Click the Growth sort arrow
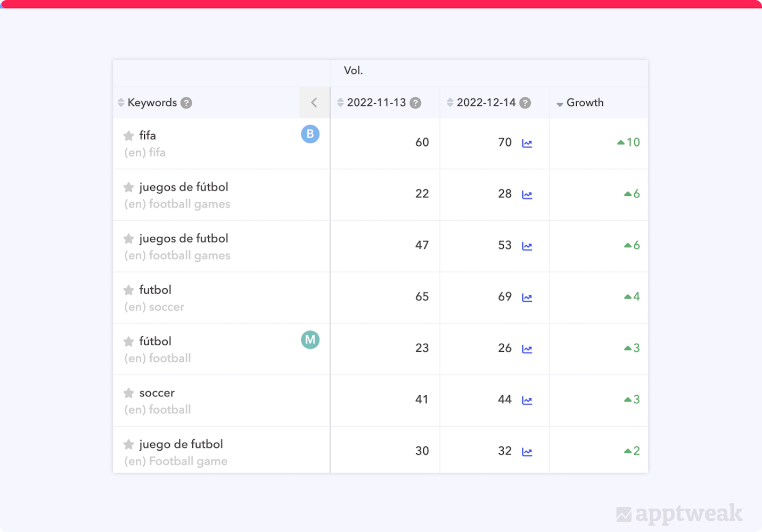Screen dimensions: 762x532 click(x=560, y=103)
